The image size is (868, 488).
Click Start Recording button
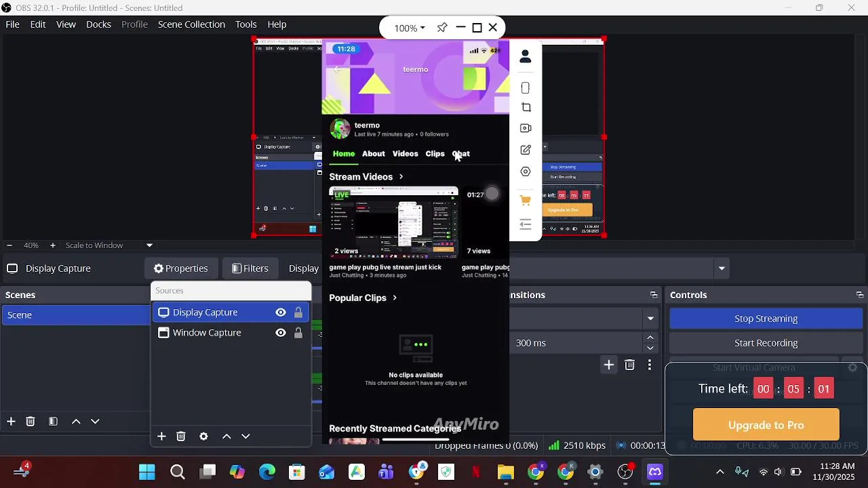[766, 343]
